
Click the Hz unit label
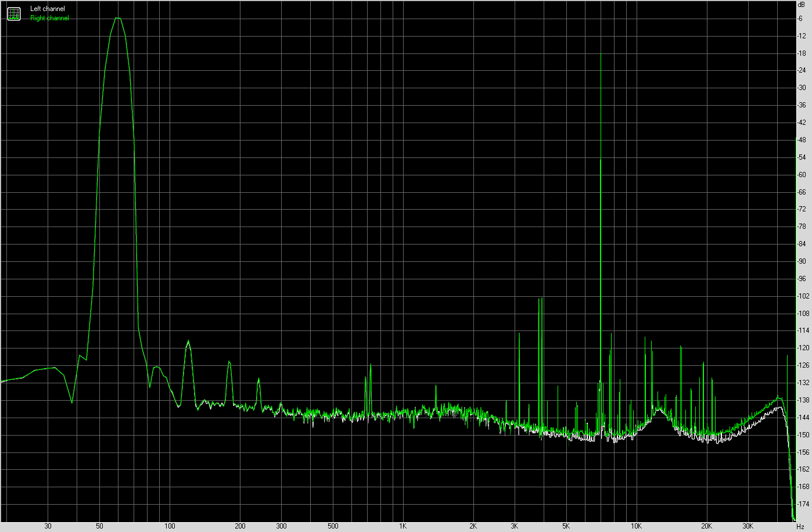click(801, 527)
